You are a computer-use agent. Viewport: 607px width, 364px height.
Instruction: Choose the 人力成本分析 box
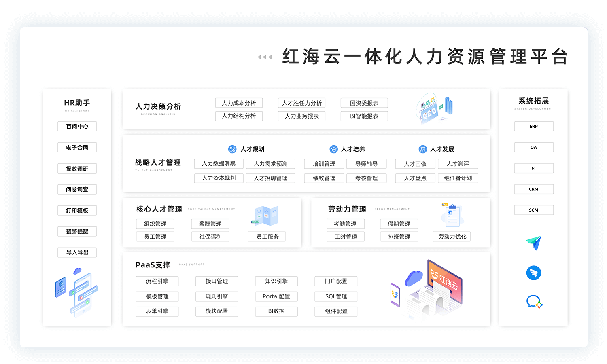coord(239,103)
